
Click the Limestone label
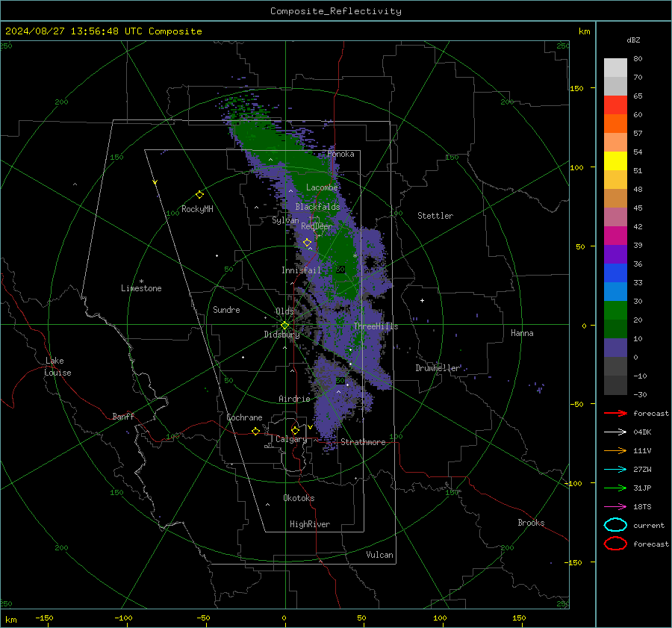pos(141,288)
